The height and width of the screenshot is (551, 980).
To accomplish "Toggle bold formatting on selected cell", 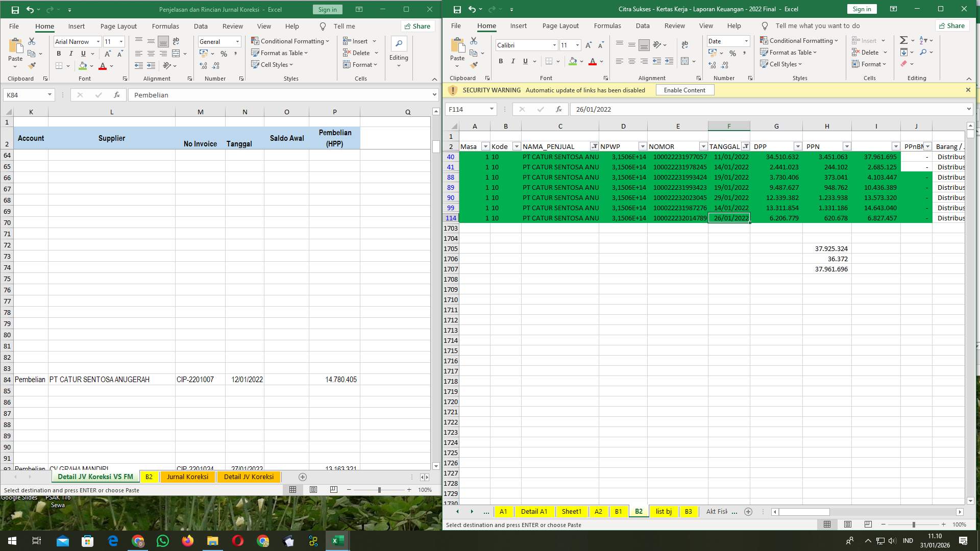I will coord(59,53).
